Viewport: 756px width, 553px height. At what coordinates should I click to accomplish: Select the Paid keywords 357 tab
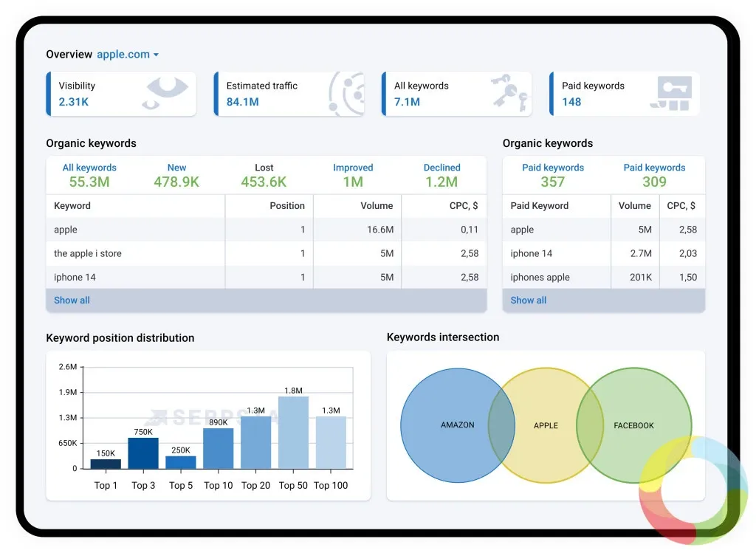(552, 176)
